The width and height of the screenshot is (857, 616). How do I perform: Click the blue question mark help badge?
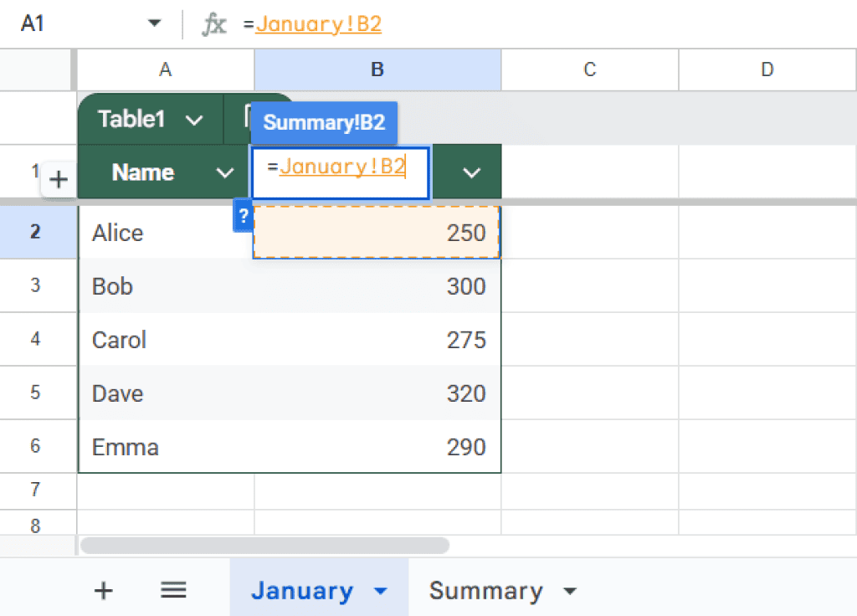(x=244, y=216)
